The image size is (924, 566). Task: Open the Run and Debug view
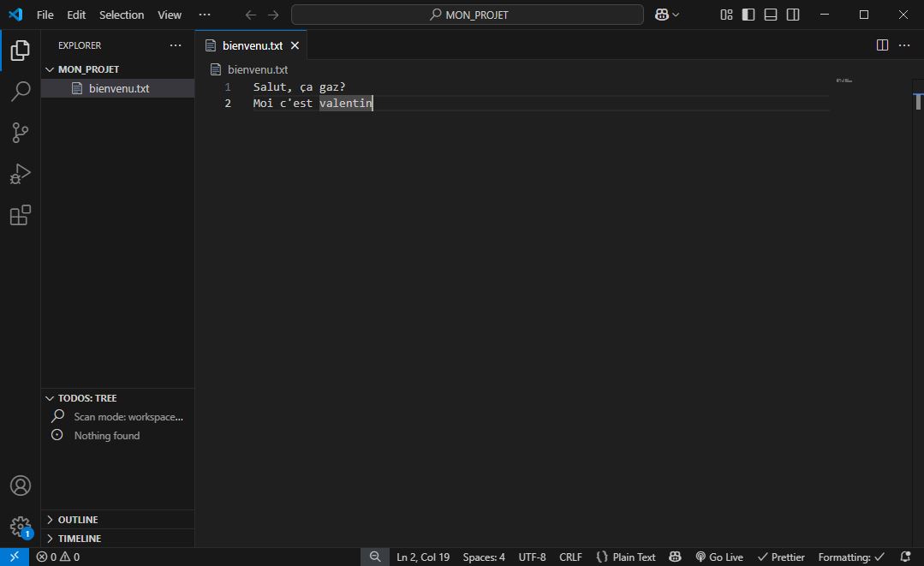click(x=20, y=174)
